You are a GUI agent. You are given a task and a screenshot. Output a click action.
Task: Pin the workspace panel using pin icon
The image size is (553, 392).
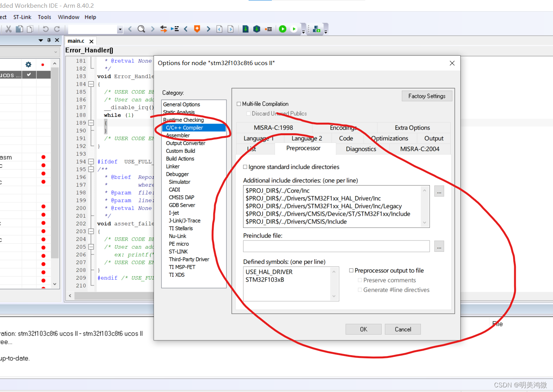(x=49, y=40)
